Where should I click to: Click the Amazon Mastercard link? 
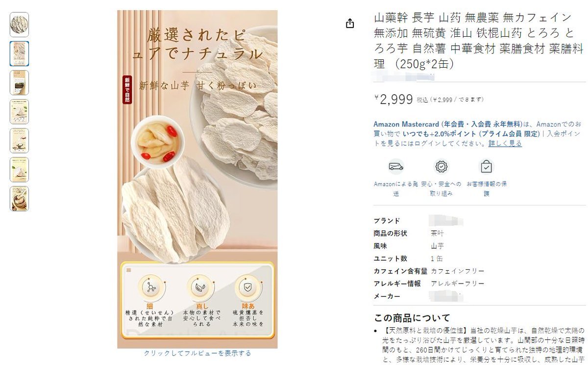pyautogui.click(x=406, y=124)
